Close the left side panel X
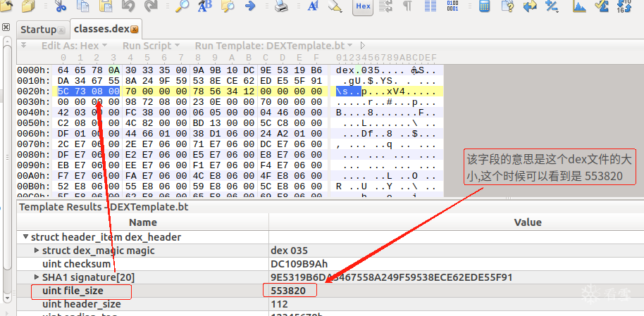The height and width of the screenshot is (316, 644). 6,27
